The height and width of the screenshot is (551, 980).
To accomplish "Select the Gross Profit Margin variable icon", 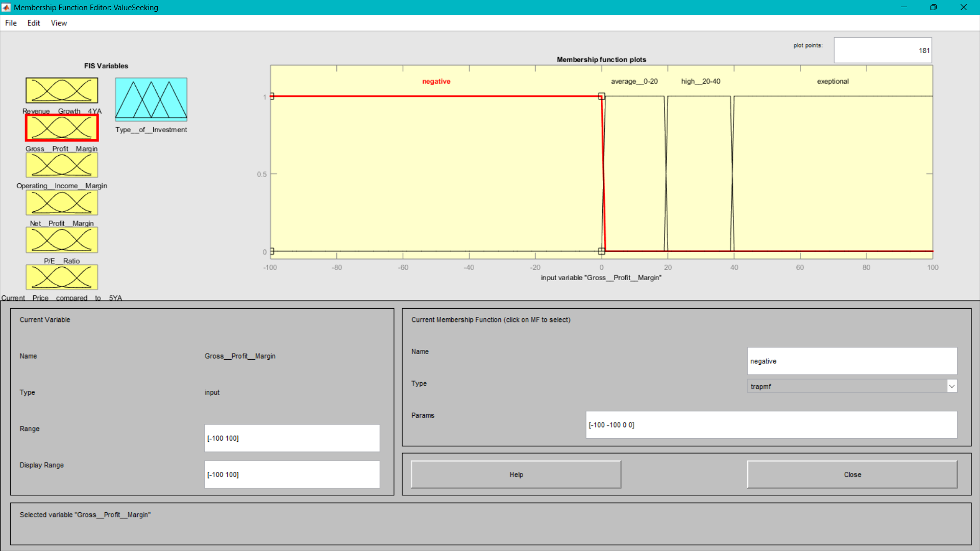I will pyautogui.click(x=62, y=128).
